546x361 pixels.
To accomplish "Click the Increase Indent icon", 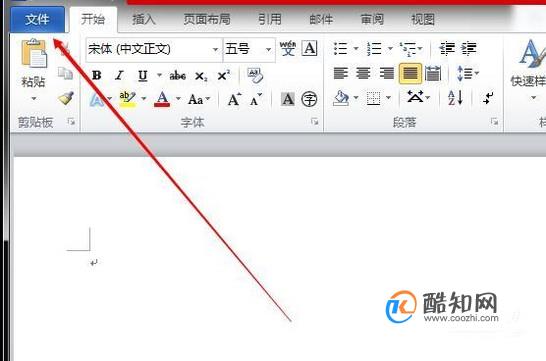I will (469, 48).
